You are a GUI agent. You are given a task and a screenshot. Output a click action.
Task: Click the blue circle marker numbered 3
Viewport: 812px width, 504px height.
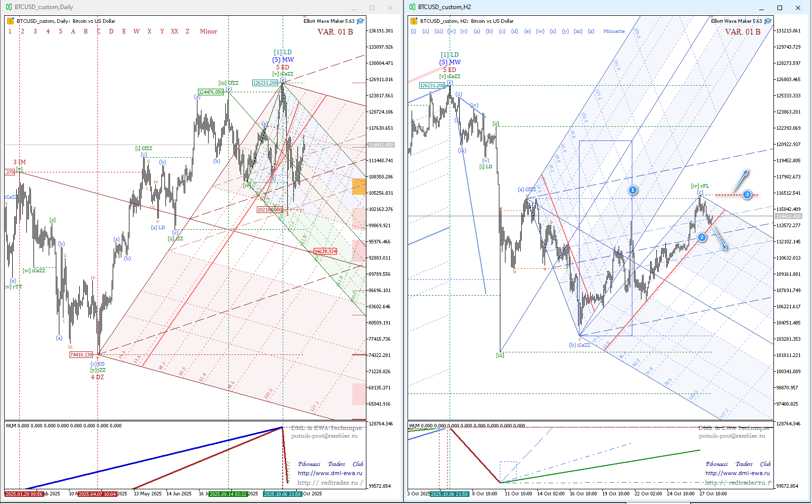click(747, 195)
